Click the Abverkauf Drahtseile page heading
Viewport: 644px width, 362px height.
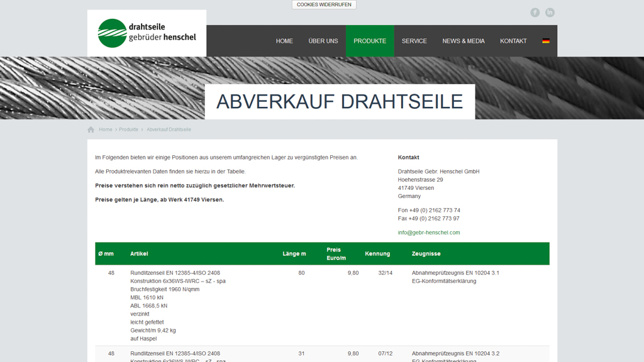[x=340, y=102]
